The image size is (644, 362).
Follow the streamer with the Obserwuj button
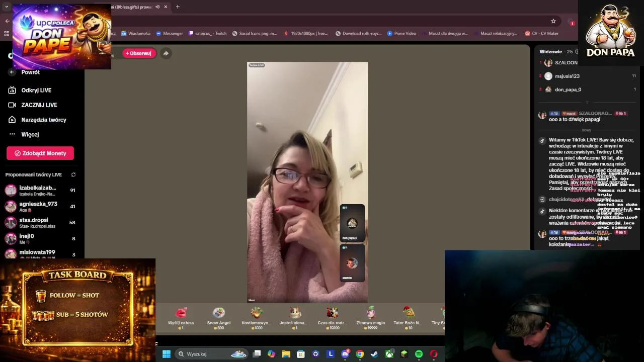[138, 53]
